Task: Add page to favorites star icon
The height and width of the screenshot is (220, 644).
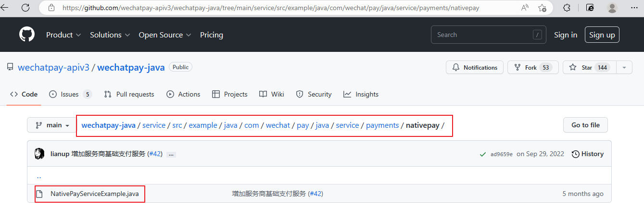Action: coord(542,8)
